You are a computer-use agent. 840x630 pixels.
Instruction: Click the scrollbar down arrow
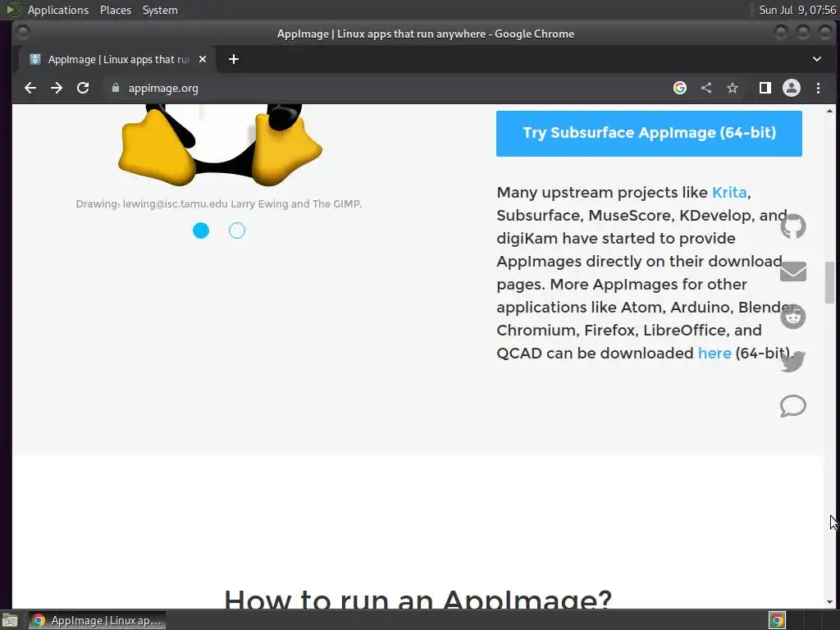click(829, 602)
